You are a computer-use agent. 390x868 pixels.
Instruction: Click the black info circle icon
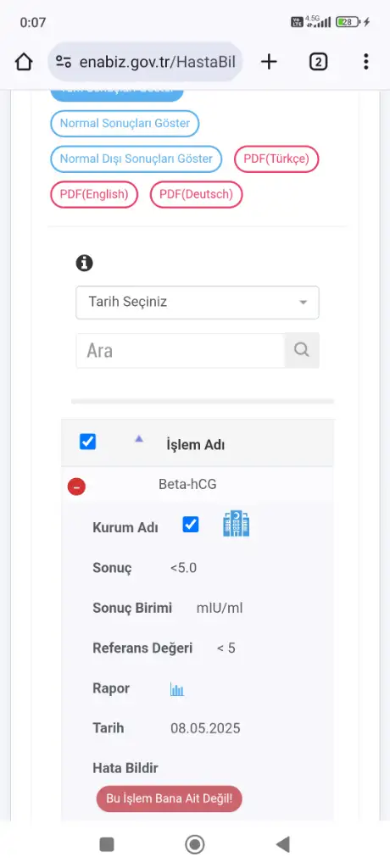pyautogui.click(x=84, y=263)
